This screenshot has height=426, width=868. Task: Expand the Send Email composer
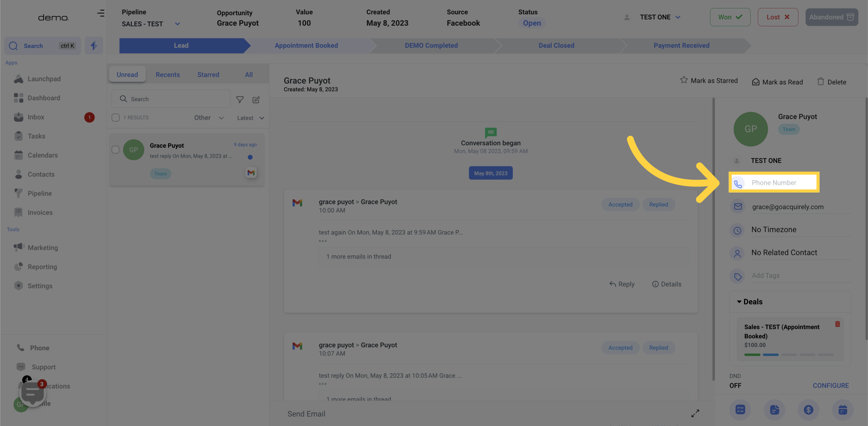coord(695,413)
